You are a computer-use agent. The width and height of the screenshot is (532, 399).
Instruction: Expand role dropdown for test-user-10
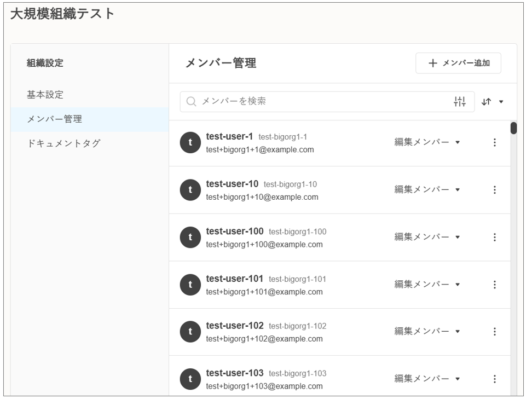pos(427,190)
